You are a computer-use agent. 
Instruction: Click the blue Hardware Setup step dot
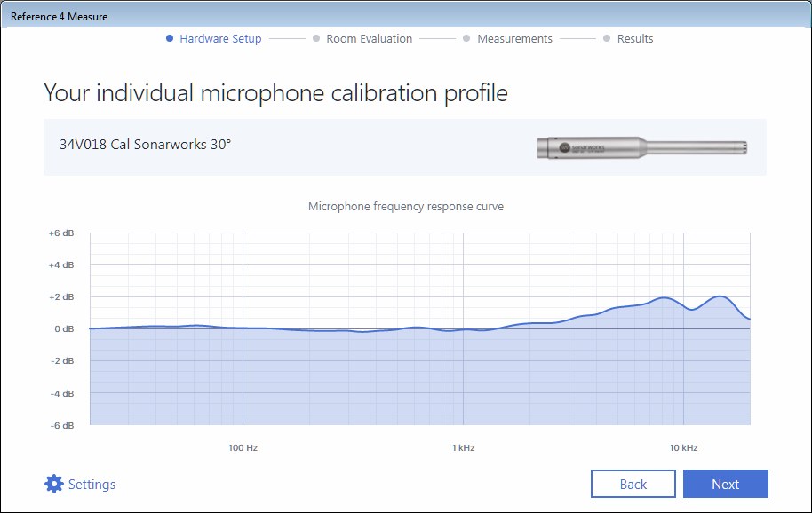pos(169,39)
